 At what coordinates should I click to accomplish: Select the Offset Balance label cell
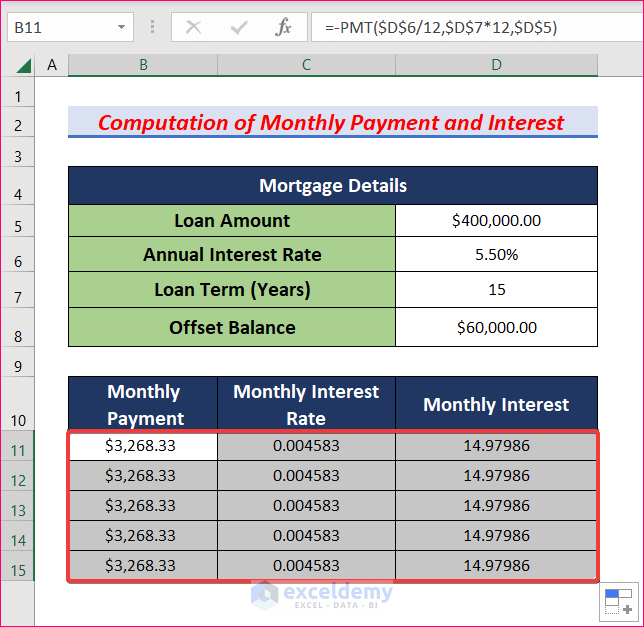tap(232, 327)
